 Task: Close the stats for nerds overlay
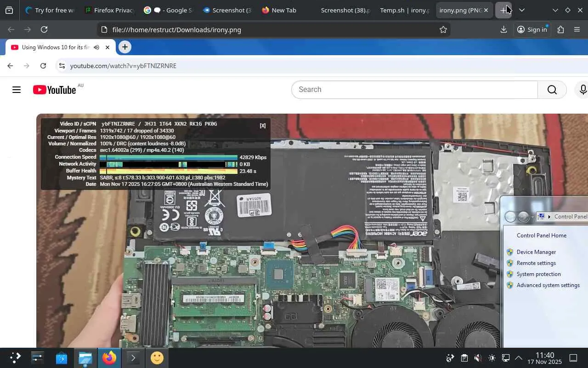pyautogui.click(x=263, y=126)
